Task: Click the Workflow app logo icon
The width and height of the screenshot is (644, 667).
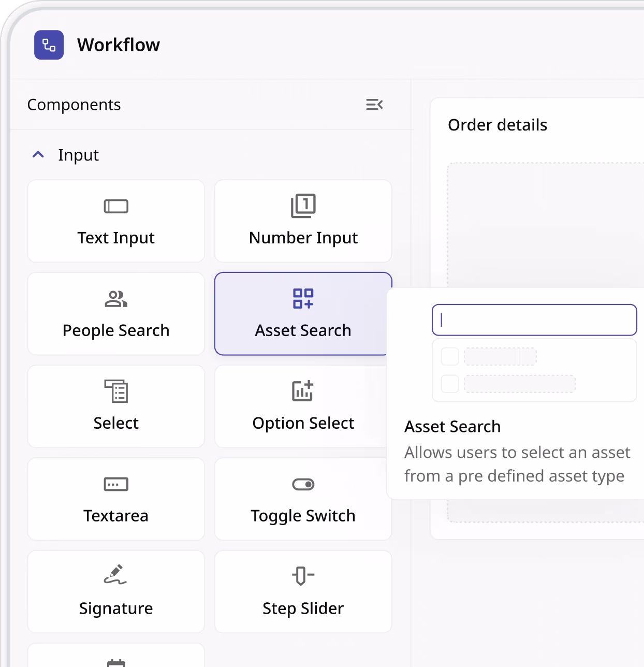Action: 49,45
